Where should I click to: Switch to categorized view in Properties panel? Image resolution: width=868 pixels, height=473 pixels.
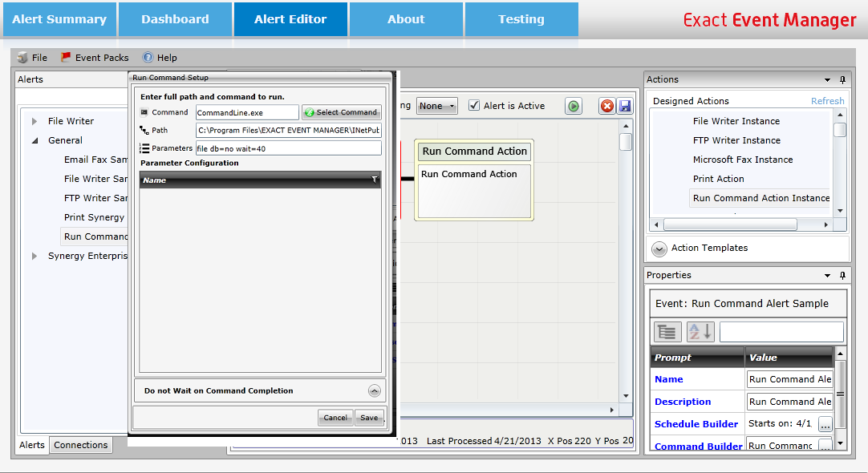(667, 331)
